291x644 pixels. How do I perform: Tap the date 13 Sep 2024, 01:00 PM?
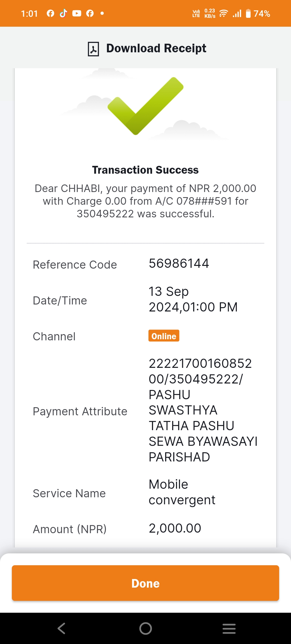(193, 299)
